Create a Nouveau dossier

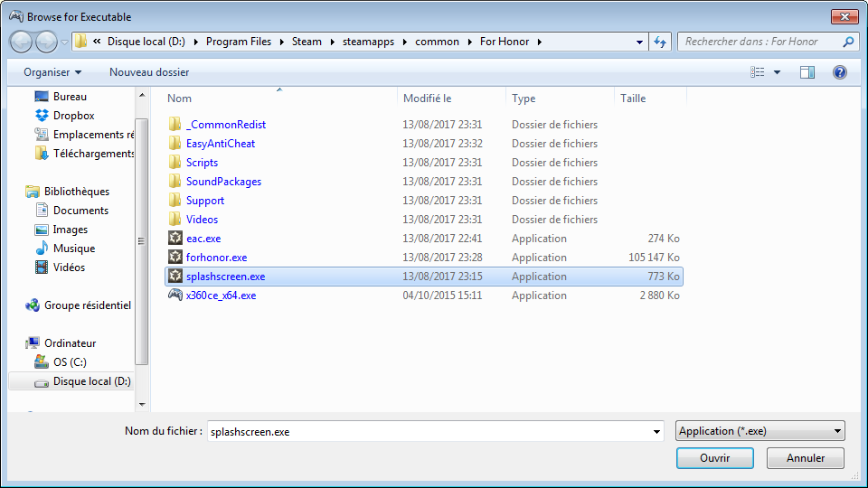coord(149,72)
